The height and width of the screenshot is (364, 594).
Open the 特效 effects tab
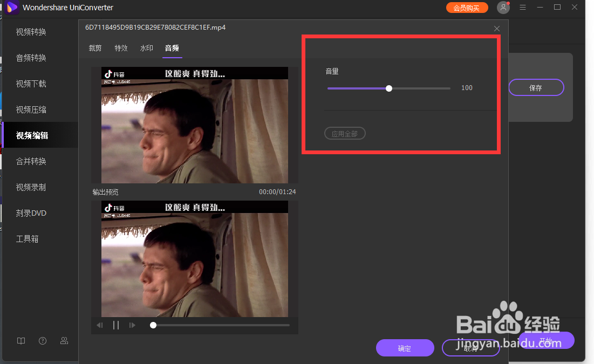pyautogui.click(x=121, y=48)
